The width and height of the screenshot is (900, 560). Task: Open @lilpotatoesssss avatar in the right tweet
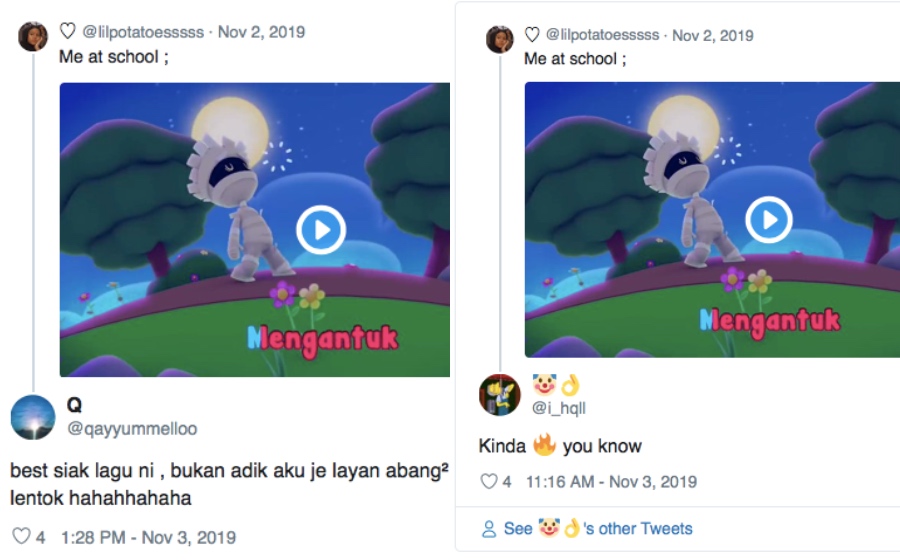pyautogui.click(x=500, y=39)
